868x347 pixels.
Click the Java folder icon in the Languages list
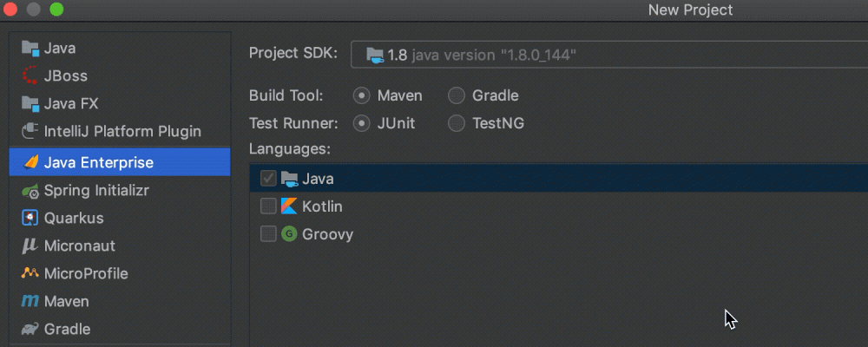tap(290, 178)
